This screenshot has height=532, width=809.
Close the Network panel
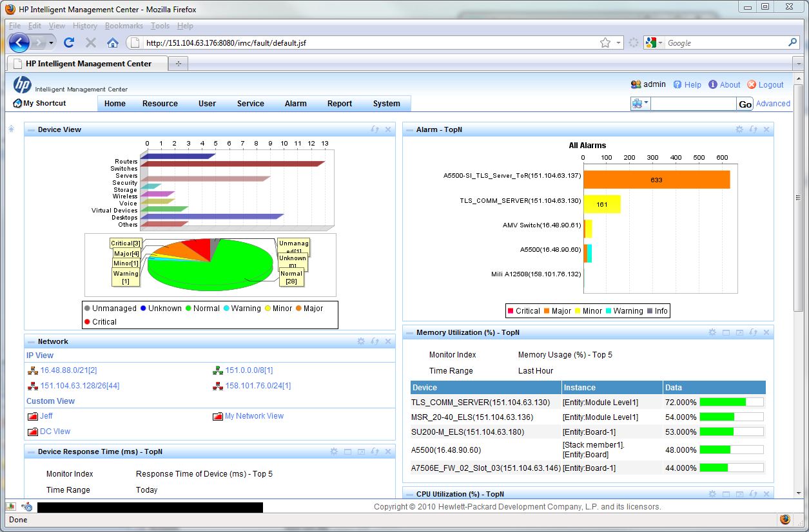point(388,341)
